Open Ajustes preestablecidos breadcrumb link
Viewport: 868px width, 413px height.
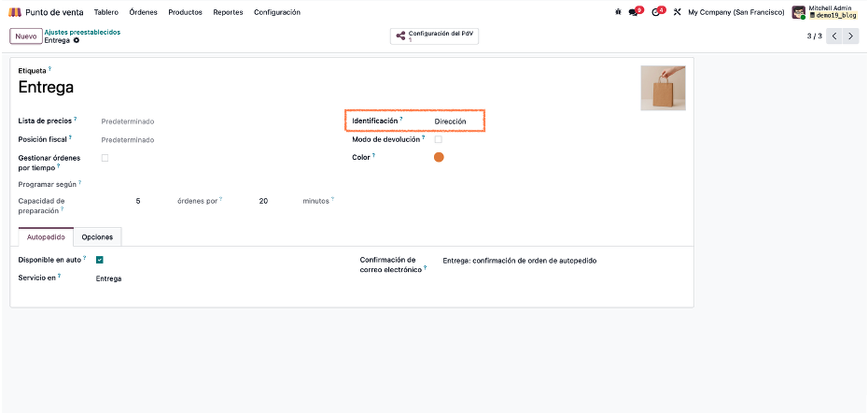pyautogui.click(x=82, y=32)
